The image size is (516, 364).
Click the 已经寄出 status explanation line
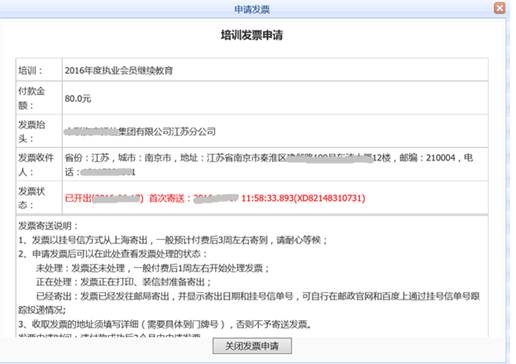tap(249, 303)
